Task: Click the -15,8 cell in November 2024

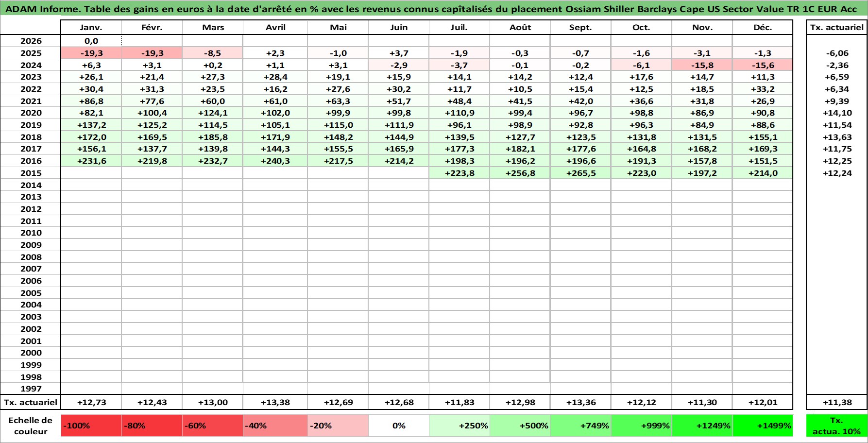Action: [x=702, y=65]
